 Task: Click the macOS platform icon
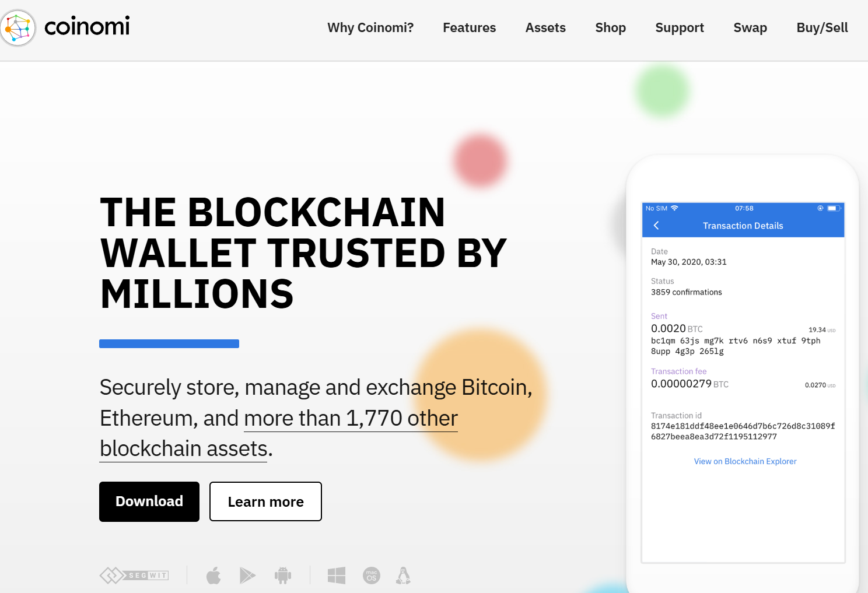pos(372,576)
